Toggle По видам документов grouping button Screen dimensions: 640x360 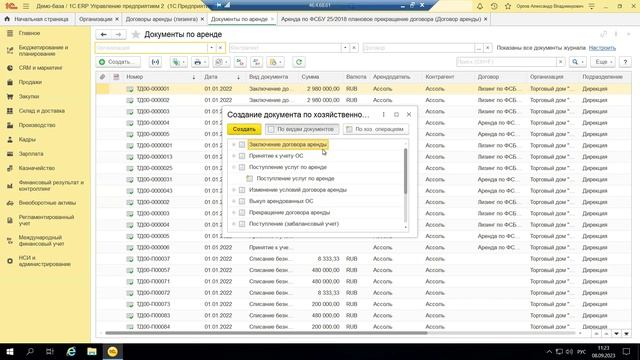click(302, 129)
